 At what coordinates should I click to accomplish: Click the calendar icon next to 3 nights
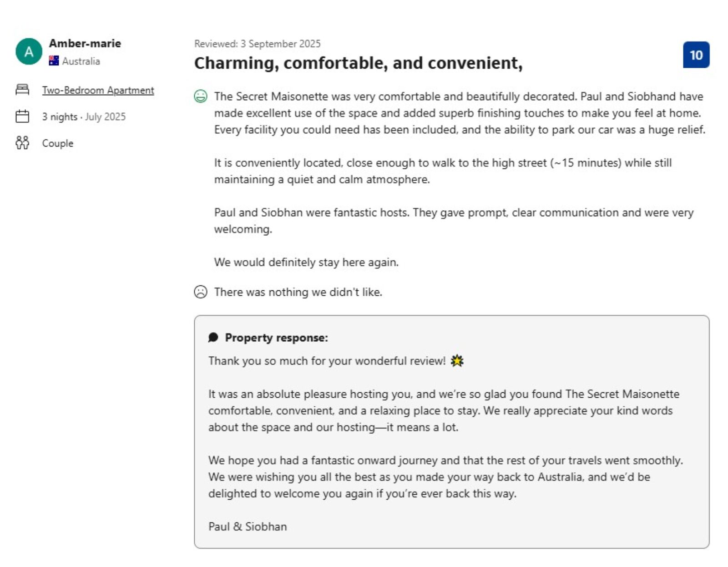coord(22,116)
